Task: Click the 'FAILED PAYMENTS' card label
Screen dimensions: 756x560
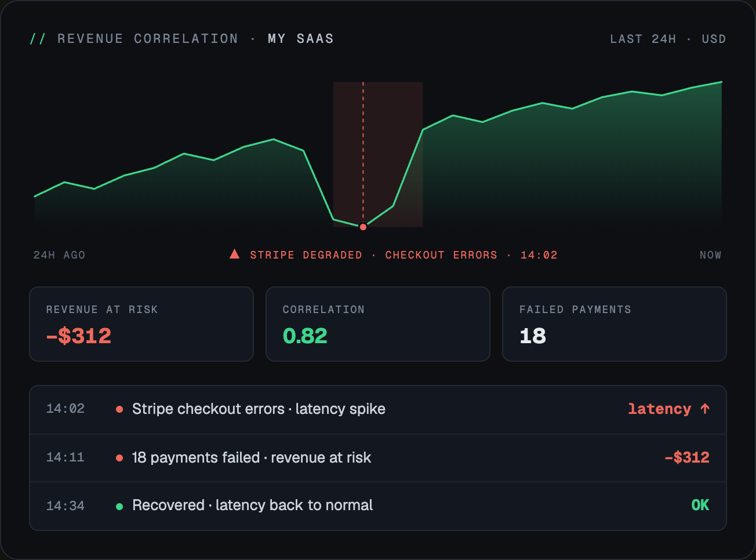Action: pos(575,310)
